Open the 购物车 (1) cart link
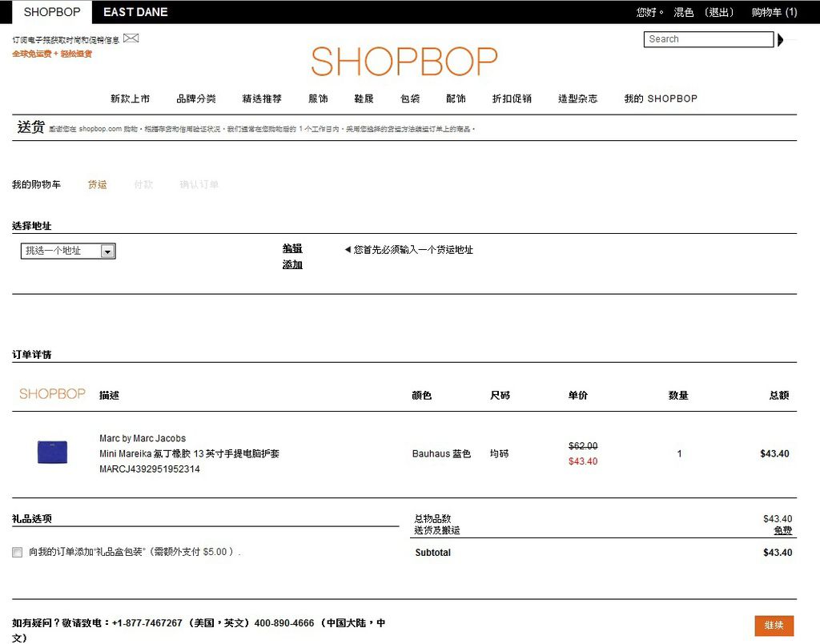This screenshot has height=644, width=820. [x=774, y=12]
